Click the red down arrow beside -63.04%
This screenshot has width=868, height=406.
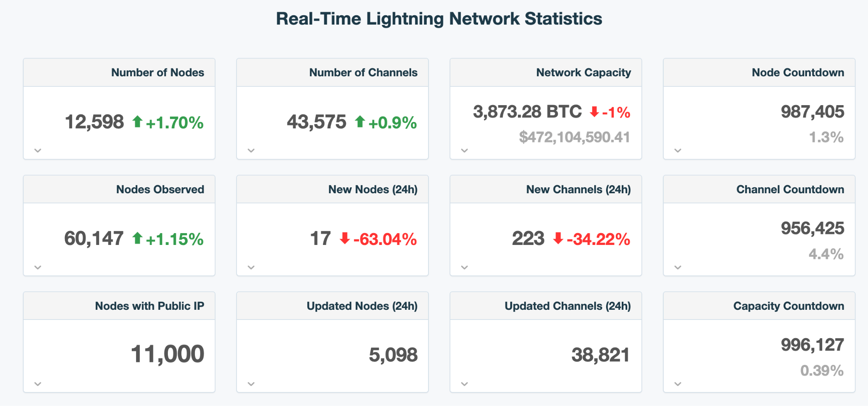(345, 238)
